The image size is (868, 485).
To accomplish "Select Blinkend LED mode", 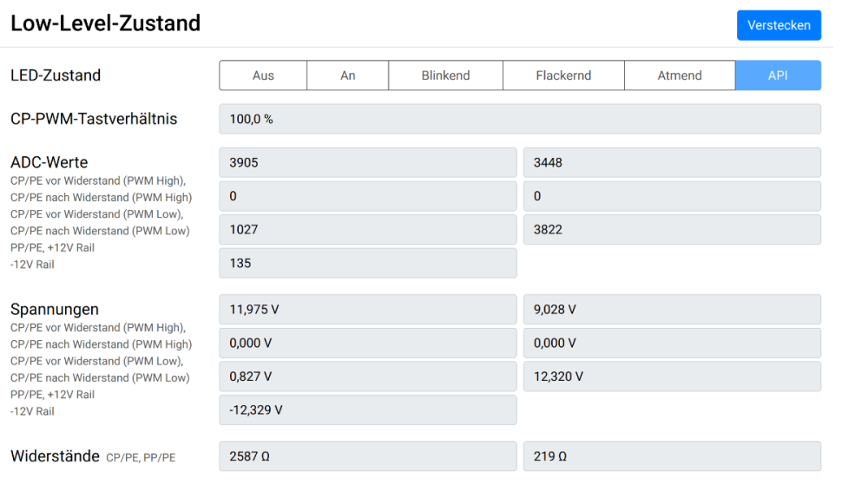I will (x=445, y=75).
